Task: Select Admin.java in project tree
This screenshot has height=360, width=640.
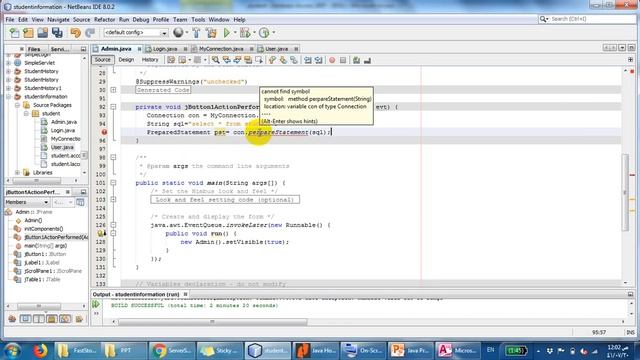Action: tap(64, 122)
